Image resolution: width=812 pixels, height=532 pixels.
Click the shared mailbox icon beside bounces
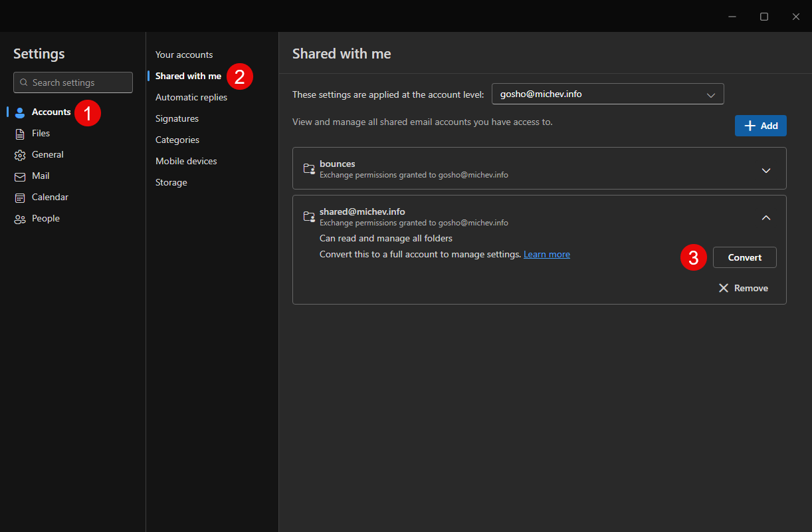click(309, 169)
